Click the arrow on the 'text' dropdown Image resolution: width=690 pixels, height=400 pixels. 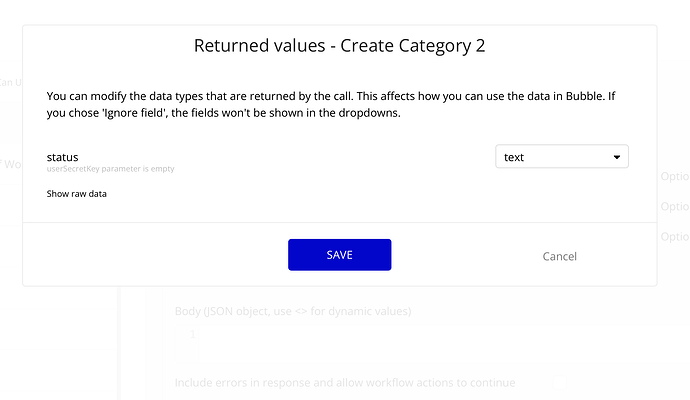pyautogui.click(x=616, y=157)
